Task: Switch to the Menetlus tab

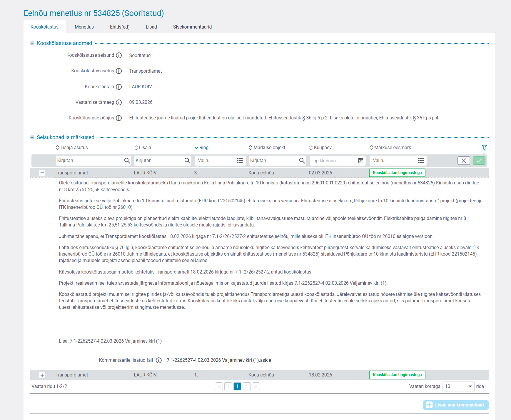Action: click(x=84, y=27)
